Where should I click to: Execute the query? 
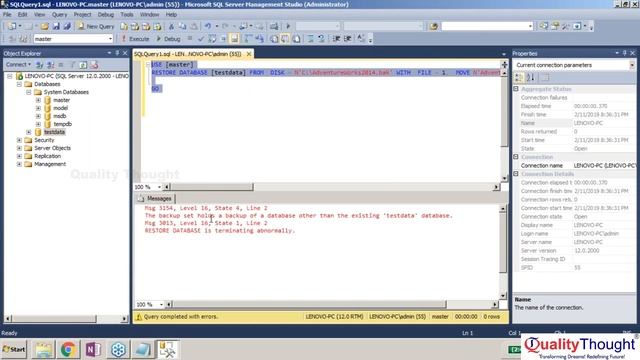pos(135,39)
